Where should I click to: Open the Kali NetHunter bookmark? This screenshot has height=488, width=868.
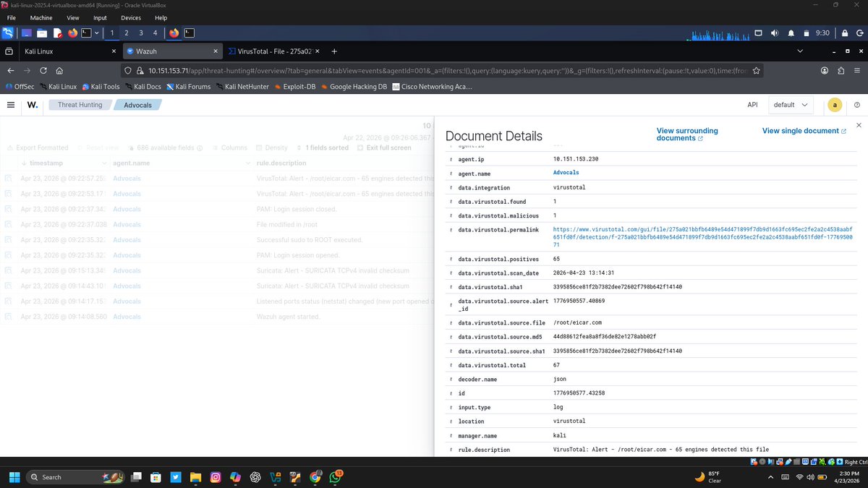242,86
